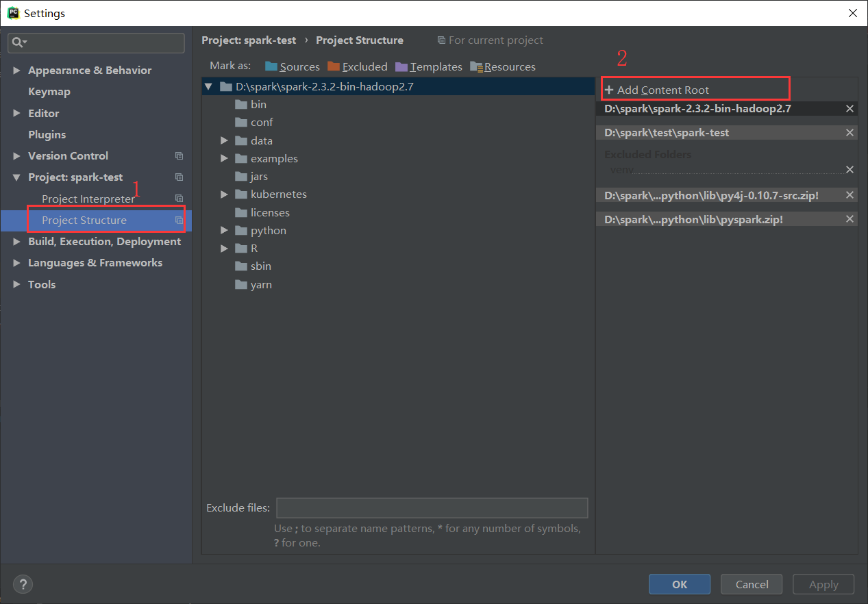Click the Exclude files input field
This screenshot has height=604, width=868.
pos(432,507)
